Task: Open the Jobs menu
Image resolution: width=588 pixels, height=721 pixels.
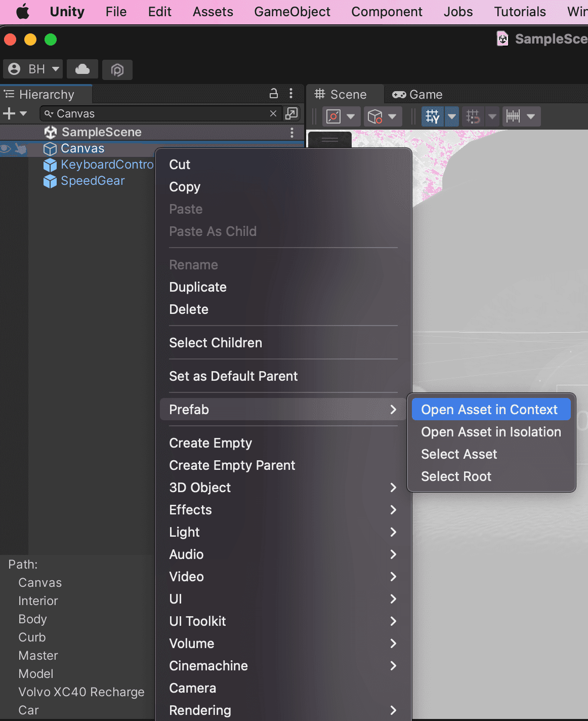Action: [458, 12]
